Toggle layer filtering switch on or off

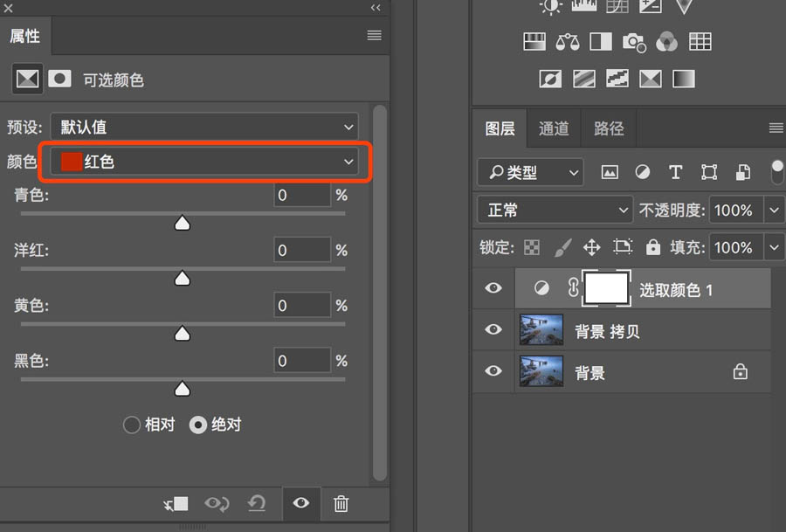click(x=777, y=172)
